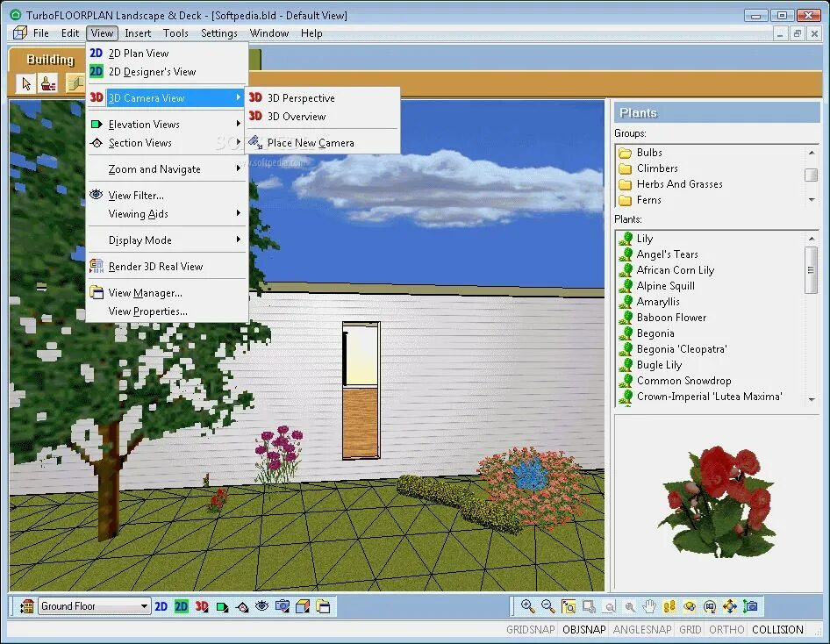Viewport: 830px width, 644px height.
Task: Toggle GRID in the status bar
Action: coord(690,630)
